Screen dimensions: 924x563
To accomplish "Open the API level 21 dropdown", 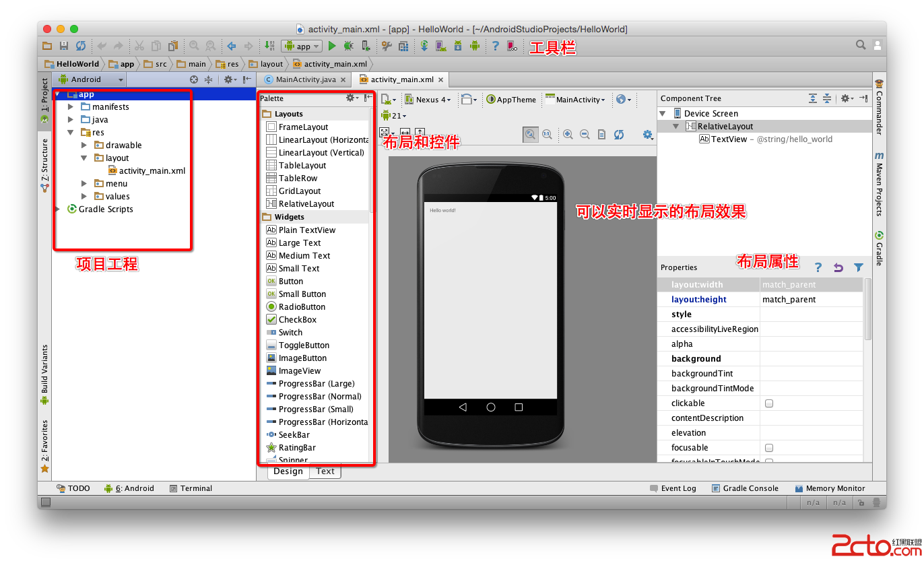I will pyautogui.click(x=393, y=116).
